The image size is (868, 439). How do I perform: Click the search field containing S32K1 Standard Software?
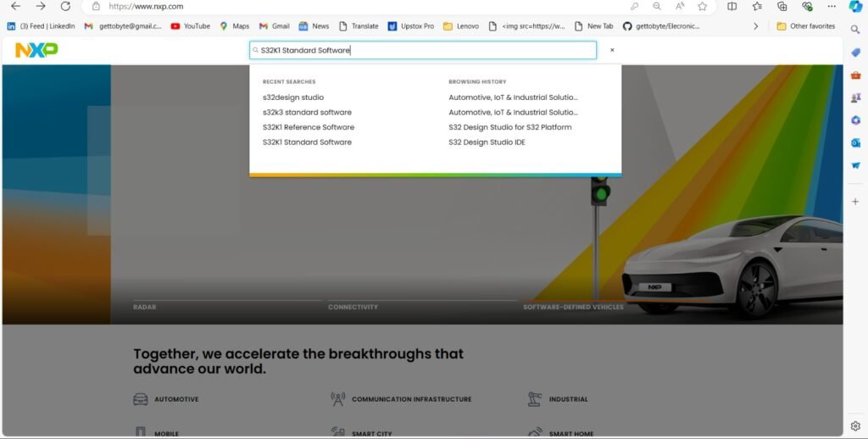point(423,50)
